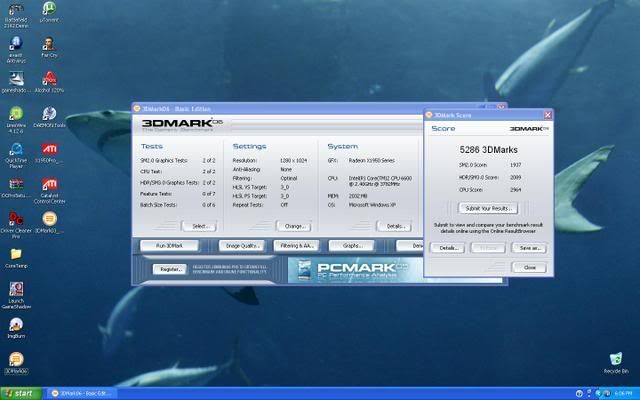This screenshot has height=400, width=640.
Task: Open the 3DMark03 desktop shortcut
Action: (x=49, y=223)
